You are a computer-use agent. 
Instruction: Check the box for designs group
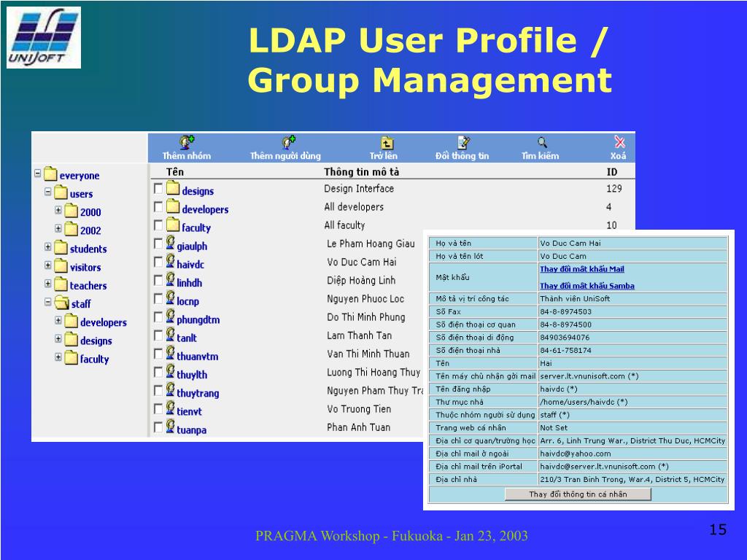click(x=158, y=189)
